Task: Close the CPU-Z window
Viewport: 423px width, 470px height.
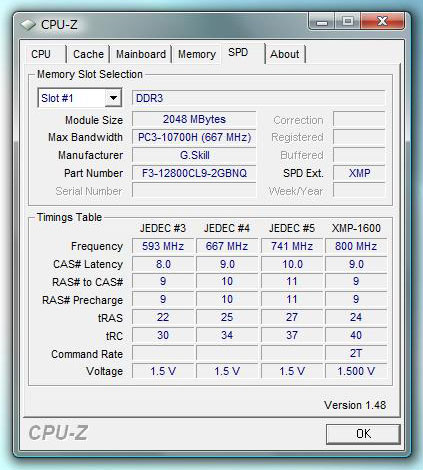Action: pyautogui.click(x=382, y=22)
